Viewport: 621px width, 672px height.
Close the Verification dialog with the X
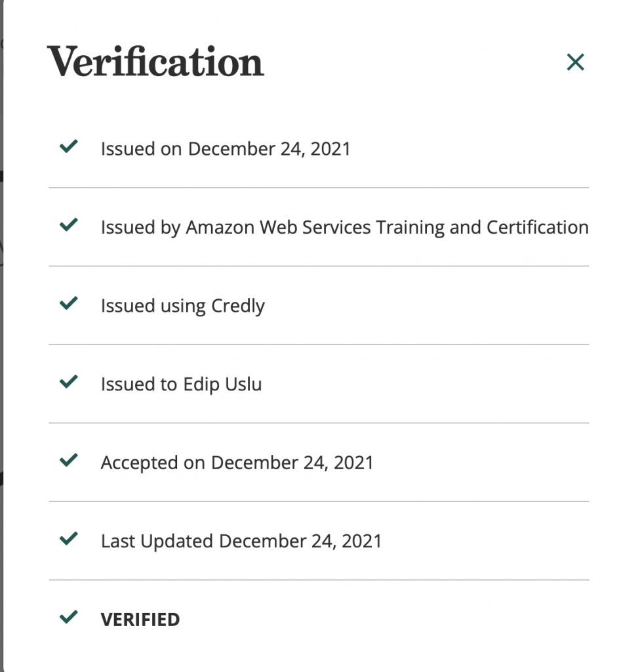(575, 62)
